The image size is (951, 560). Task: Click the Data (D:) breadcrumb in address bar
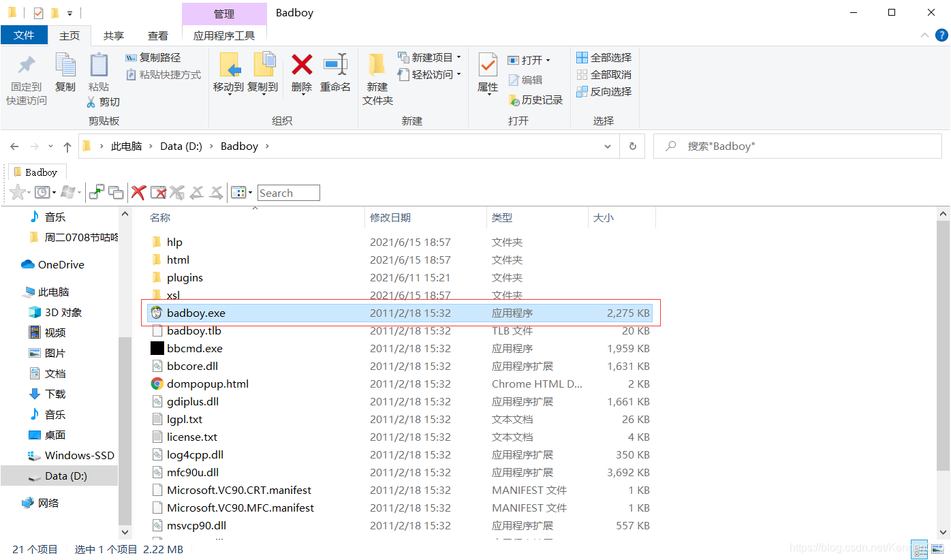point(181,146)
